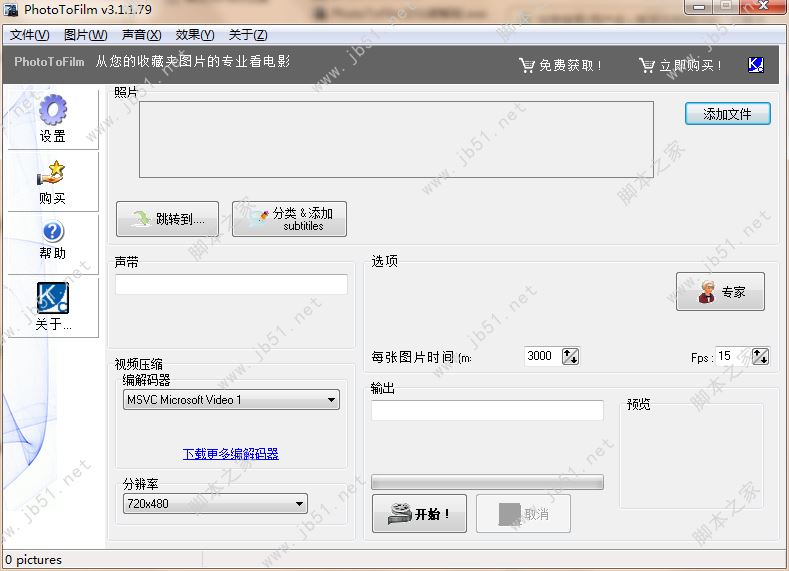Click the 免费获取! link in header
Screen dimensions: 789x571
[x=570, y=65]
